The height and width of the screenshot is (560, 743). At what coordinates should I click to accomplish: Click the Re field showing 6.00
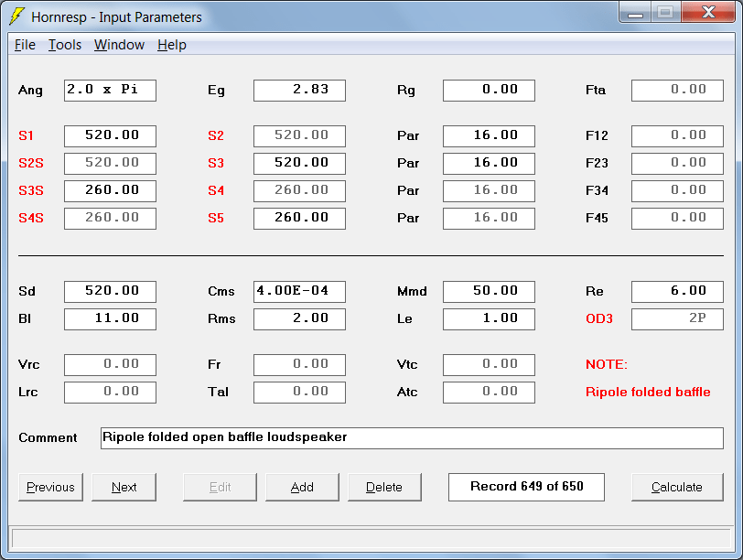click(678, 291)
